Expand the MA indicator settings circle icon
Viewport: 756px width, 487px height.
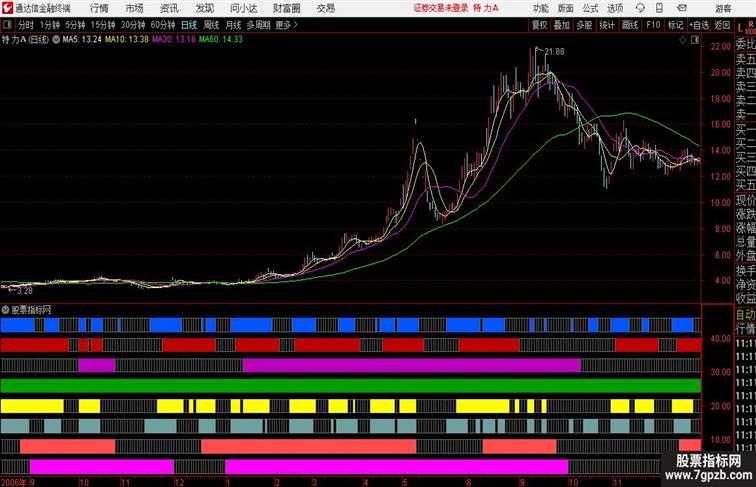click(x=56, y=40)
